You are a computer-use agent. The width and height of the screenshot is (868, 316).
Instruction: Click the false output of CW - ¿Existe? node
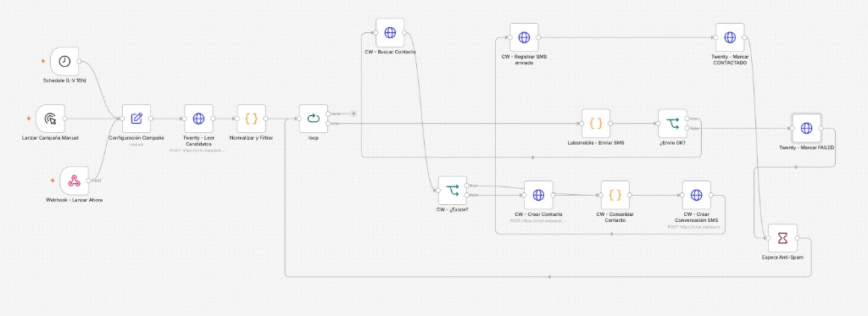pos(467,195)
